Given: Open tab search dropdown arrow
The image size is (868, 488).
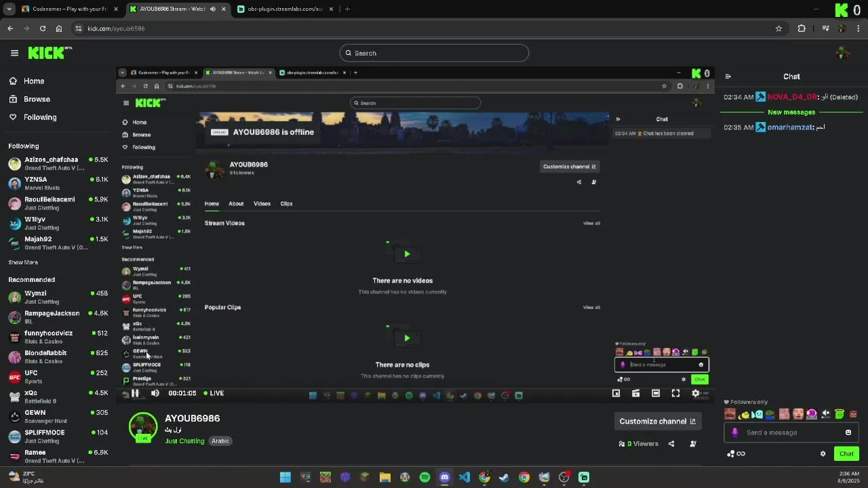Looking at the screenshot, I should pyautogui.click(x=9, y=9).
